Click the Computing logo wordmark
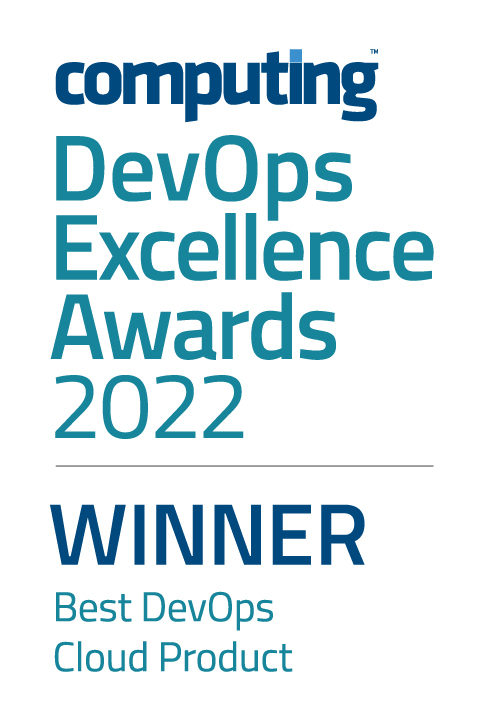This screenshot has height=727, width=489. pos(217,84)
